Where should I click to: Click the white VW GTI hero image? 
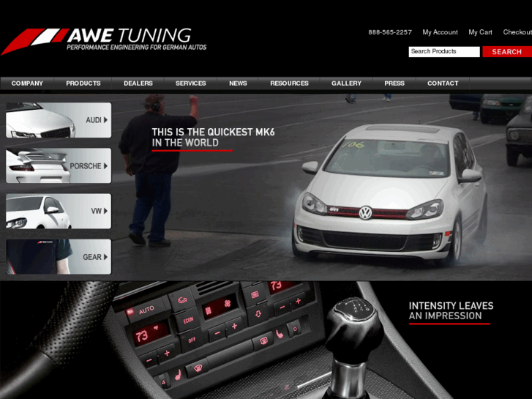coord(390,195)
